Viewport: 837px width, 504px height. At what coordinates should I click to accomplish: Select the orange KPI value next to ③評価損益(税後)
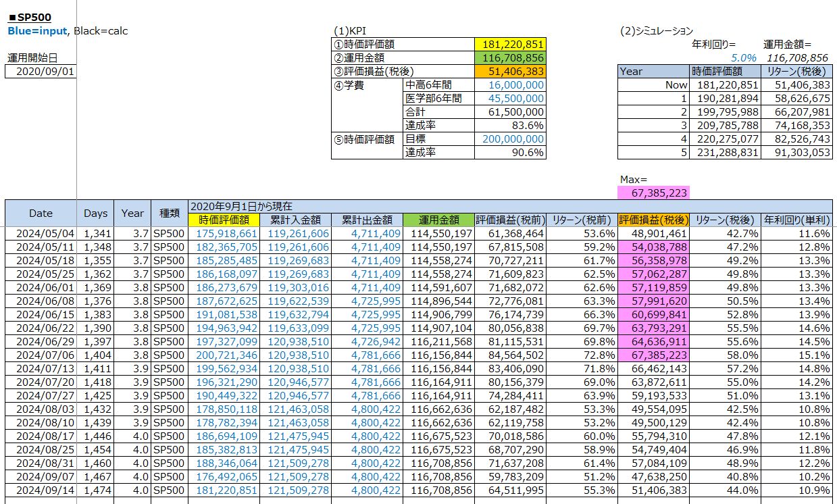510,71
